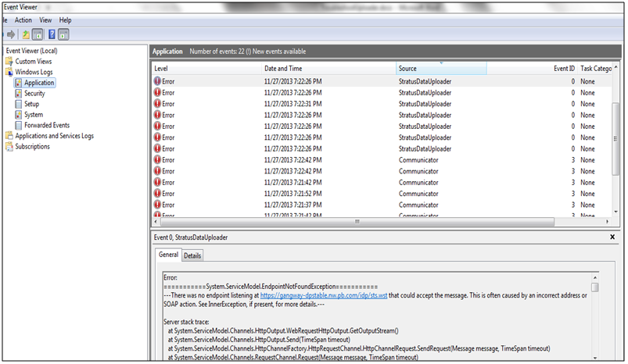The width and height of the screenshot is (628, 364).
Task: Close the event preview pane
Action: click(612, 237)
